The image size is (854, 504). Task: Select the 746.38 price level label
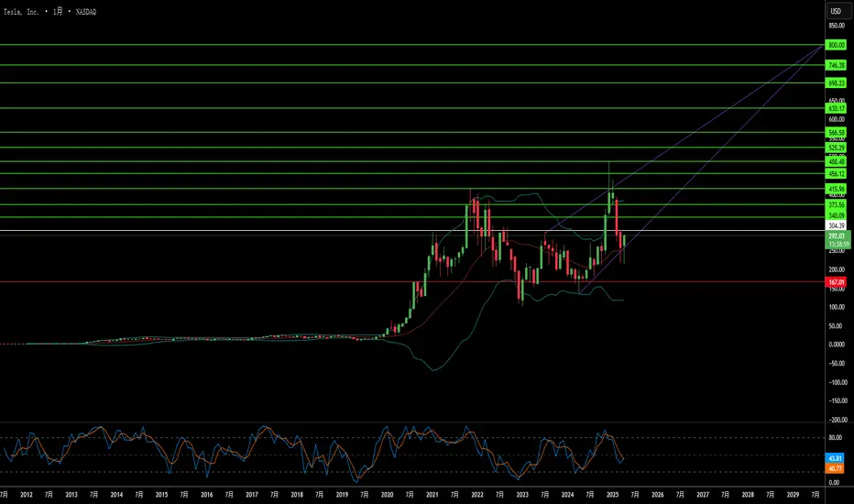pyautogui.click(x=836, y=65)
